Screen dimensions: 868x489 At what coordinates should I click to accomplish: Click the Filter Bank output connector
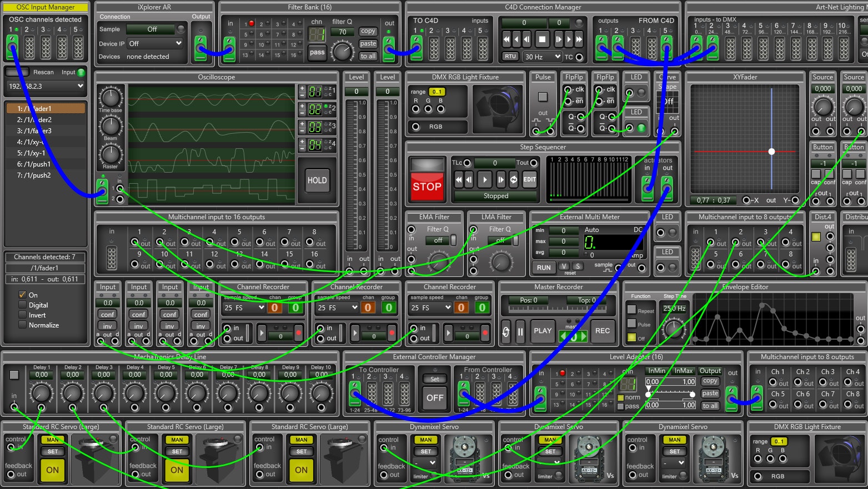pyautogui.click(x=389, y=49)
